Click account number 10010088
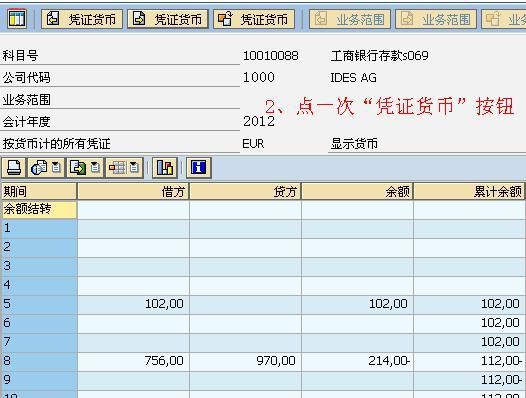Screen dimensions: 526x398 coord(270,56)
